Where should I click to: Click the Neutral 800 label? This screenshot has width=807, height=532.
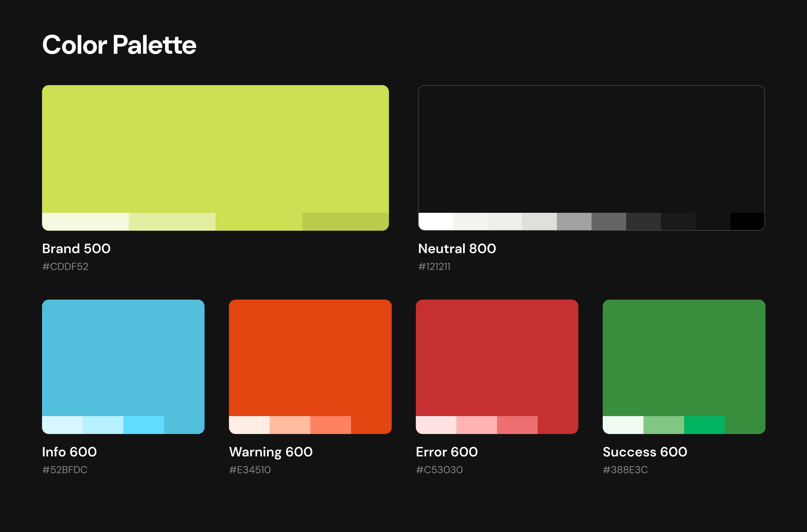[457, 249]
